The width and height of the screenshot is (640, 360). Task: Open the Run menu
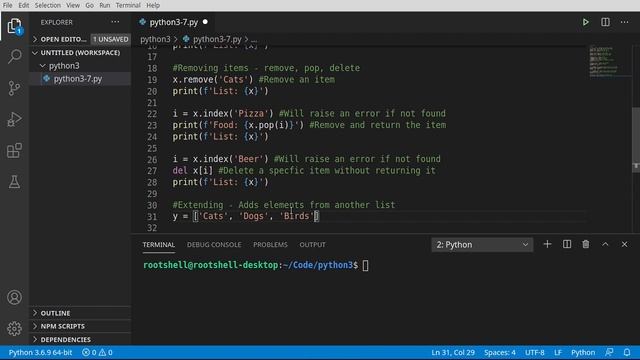click(104, 5)
